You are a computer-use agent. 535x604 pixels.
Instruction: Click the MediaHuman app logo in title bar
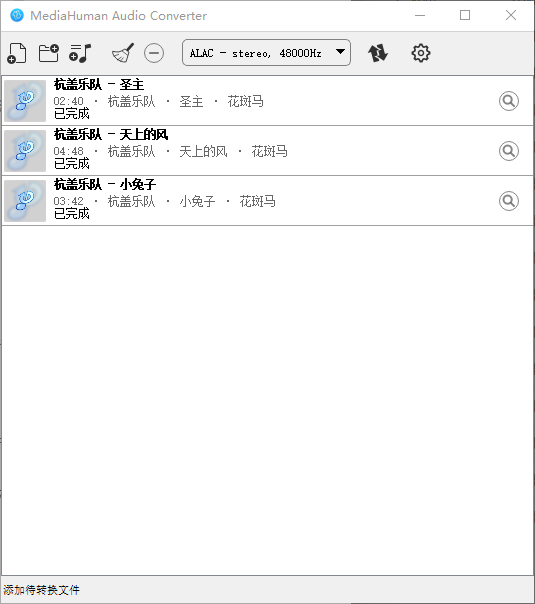tap(17, 15)
